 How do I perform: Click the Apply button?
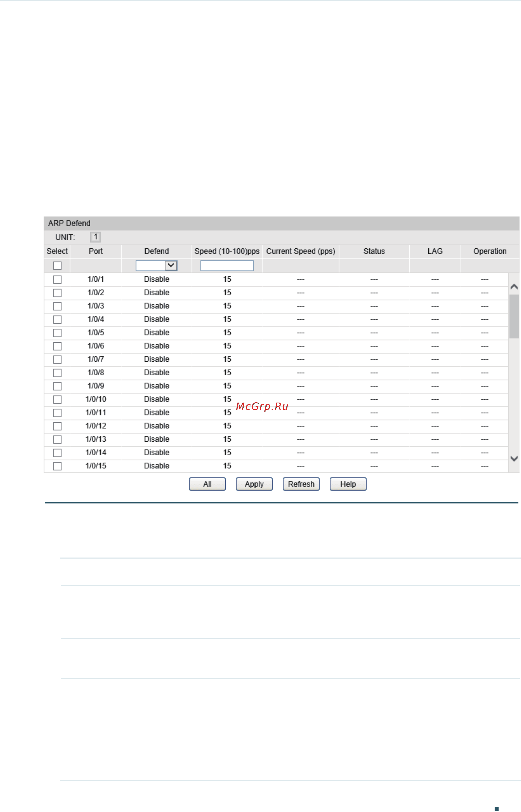pyautogui.click(x=254, y=484)
